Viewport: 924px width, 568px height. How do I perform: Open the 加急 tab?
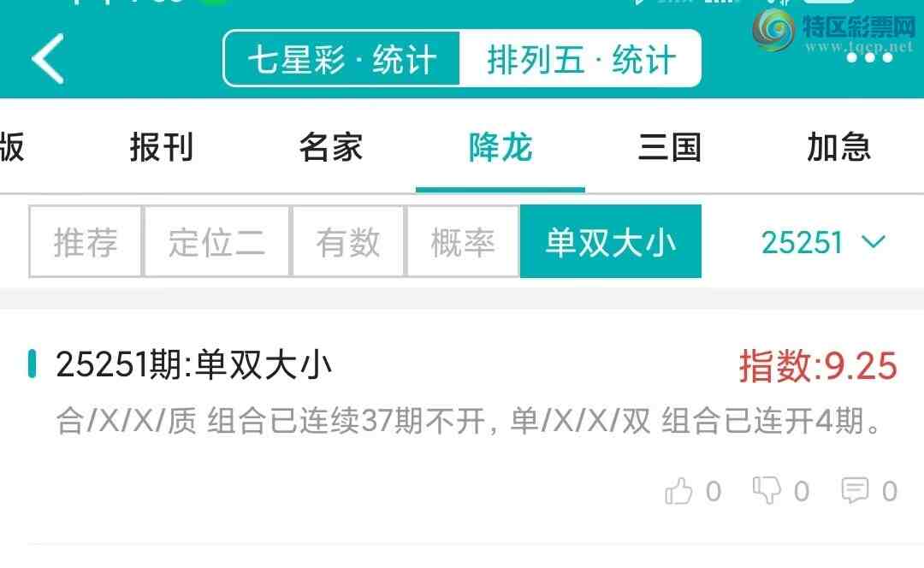[838, 147]
